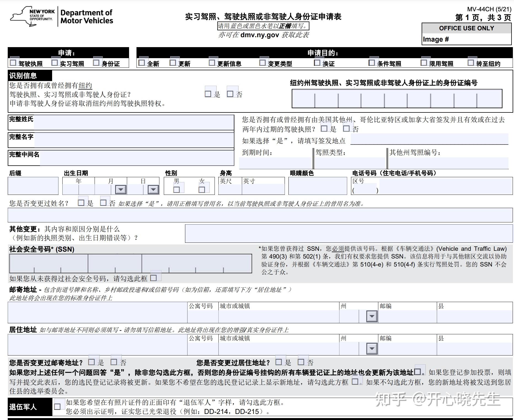This screenshot has height=420, width=514.
Task: Click the mailing address 邮编 field
Action: [407, 316]
